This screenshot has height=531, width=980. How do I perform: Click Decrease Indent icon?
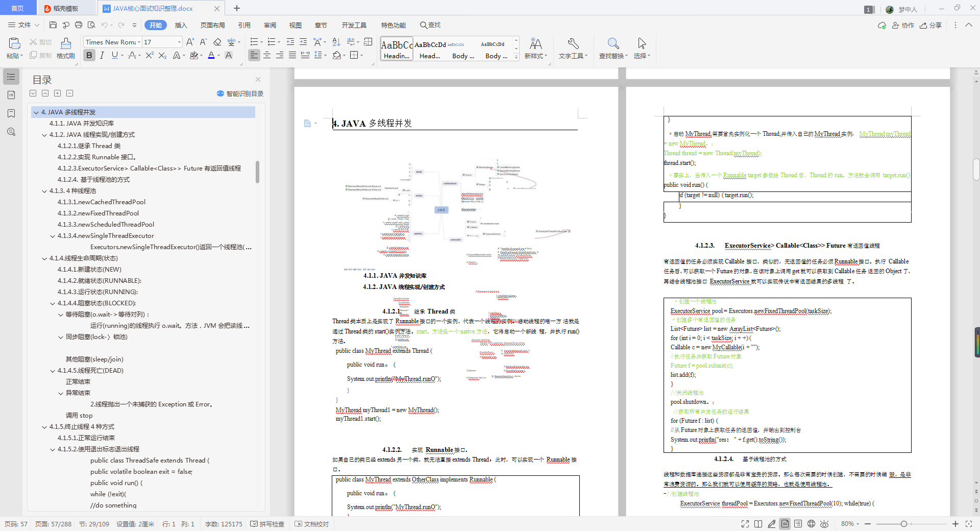tap(290, 42)
